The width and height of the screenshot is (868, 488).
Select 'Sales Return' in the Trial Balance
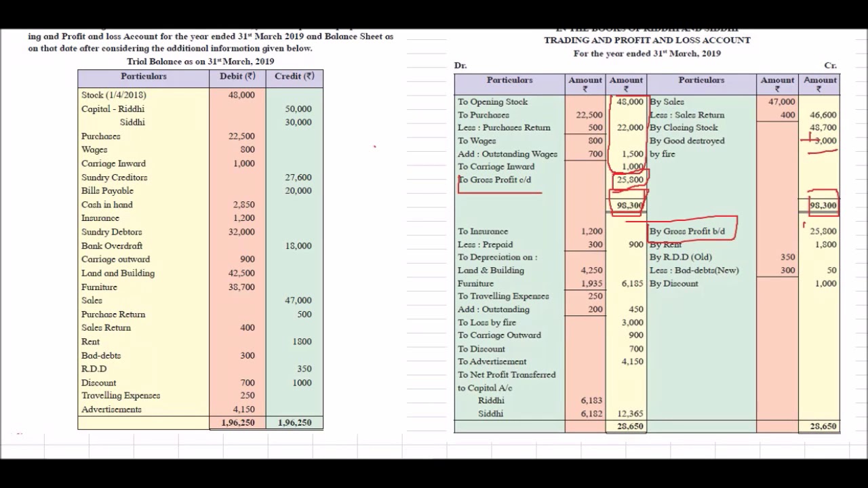pyautogui.click(x=106, y=327)
